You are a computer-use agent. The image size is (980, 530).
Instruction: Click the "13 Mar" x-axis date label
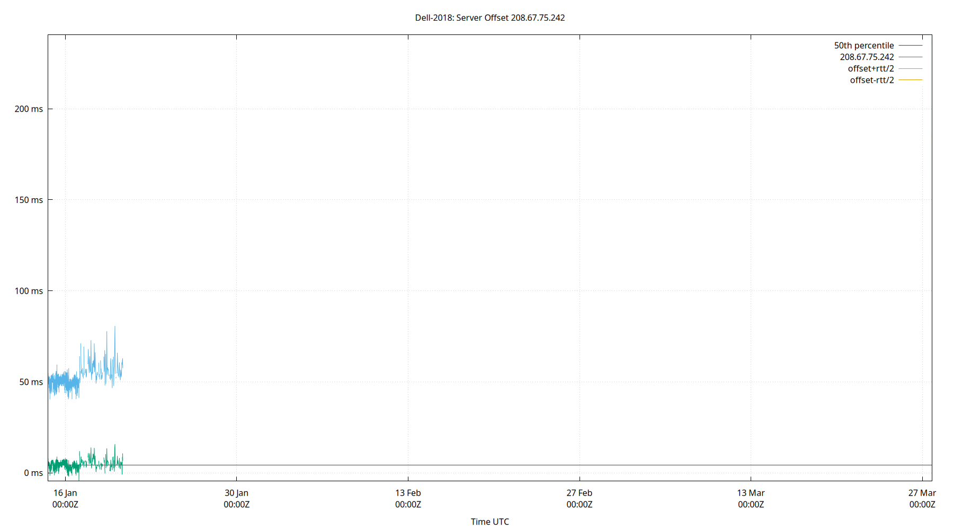751,493
